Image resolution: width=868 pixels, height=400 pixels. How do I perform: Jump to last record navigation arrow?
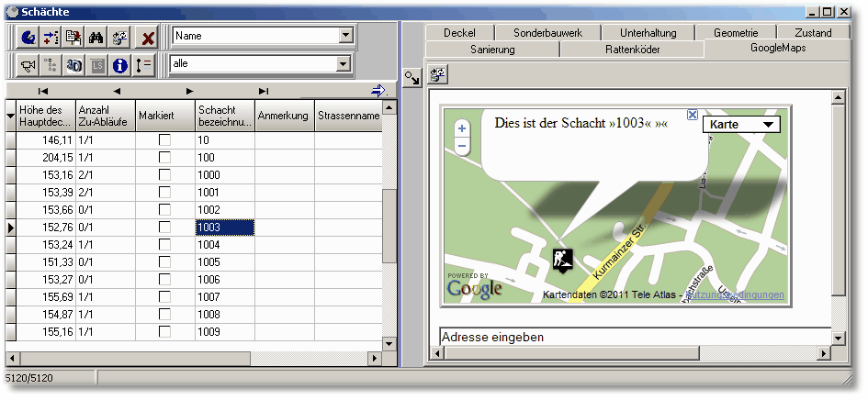264,91
